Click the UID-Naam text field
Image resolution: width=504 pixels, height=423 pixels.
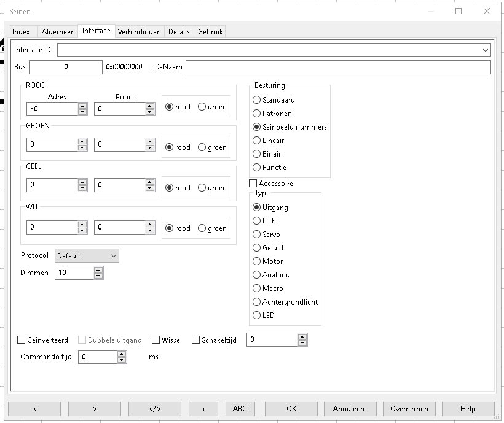coord(338,67)
